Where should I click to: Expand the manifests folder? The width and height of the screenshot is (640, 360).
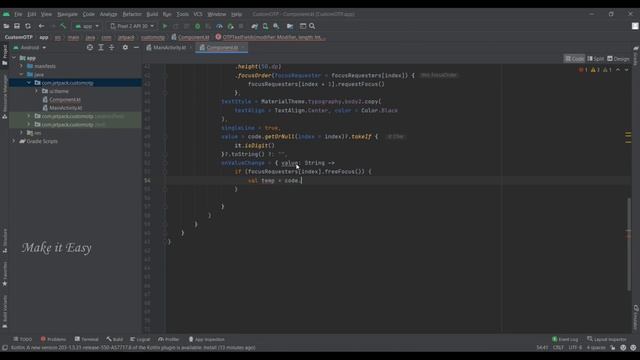tap(21, 66)
